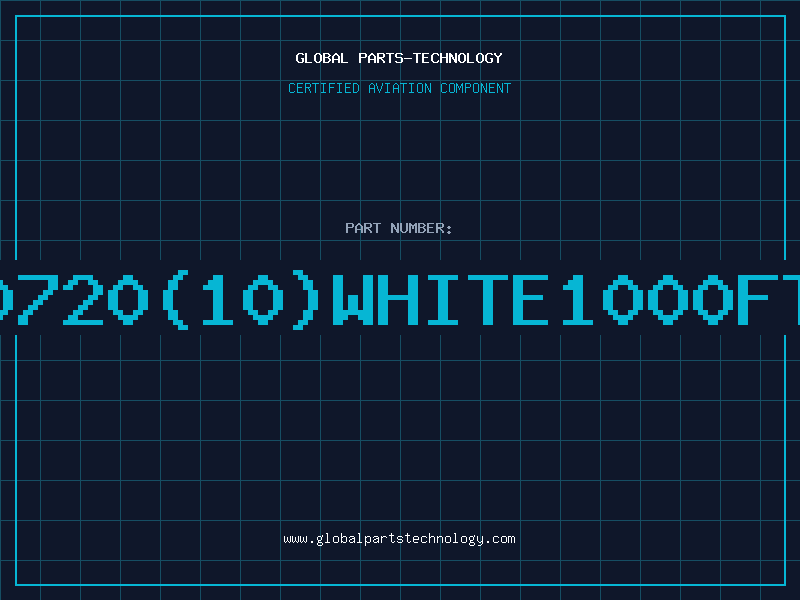Image resolution: width=800 pixels, height=600 pixels.
Task: Click the CERTIFIED AVIATION COMPONENT subtitle
Action: click(399, 88)
